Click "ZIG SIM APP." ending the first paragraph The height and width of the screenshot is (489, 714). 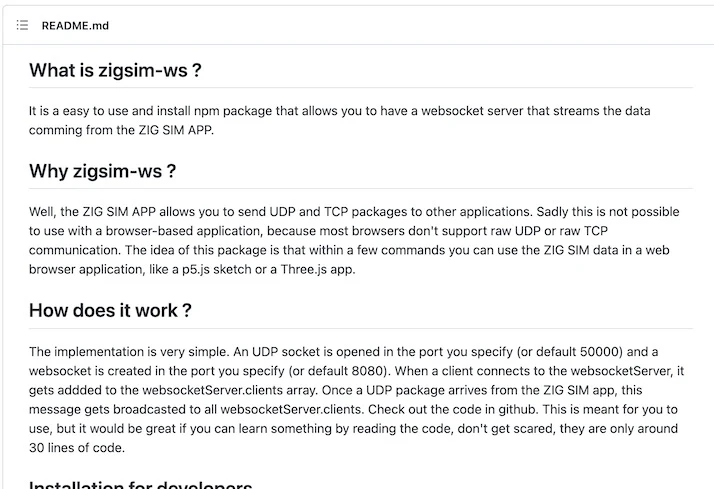(176, 130)
